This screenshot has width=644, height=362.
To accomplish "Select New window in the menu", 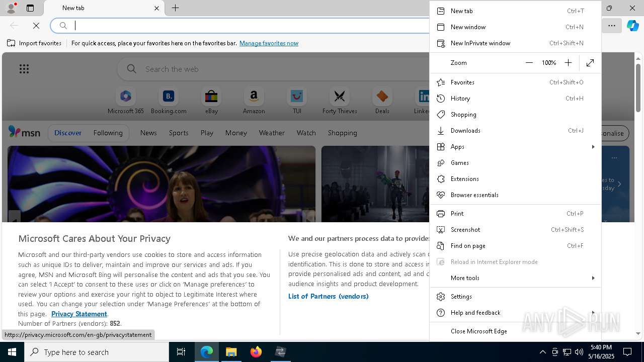I will pos(515,27).
